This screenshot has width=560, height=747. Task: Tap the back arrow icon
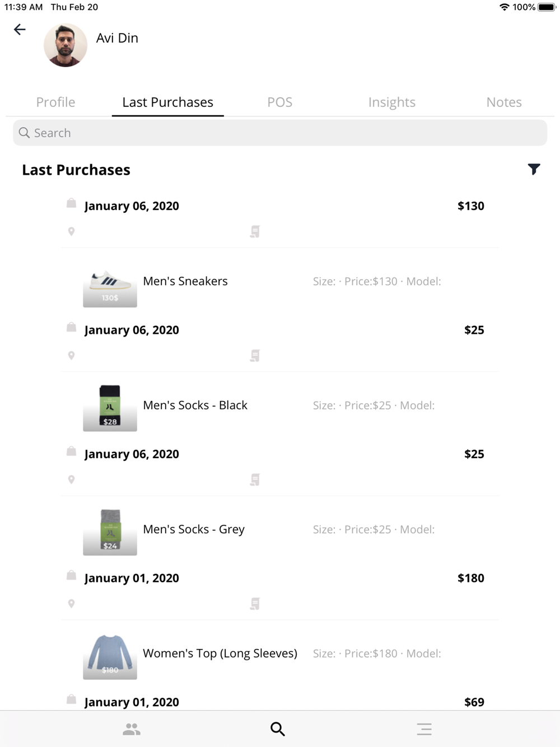(20, 30)
